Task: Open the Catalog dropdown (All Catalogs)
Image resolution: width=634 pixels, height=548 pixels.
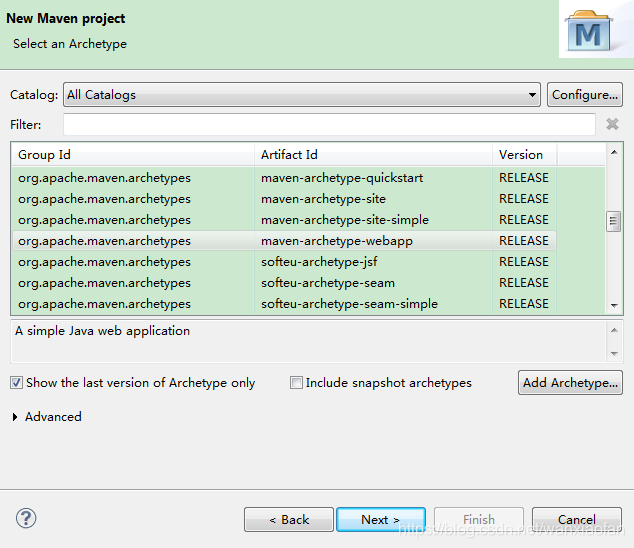Action: [302, 95]
